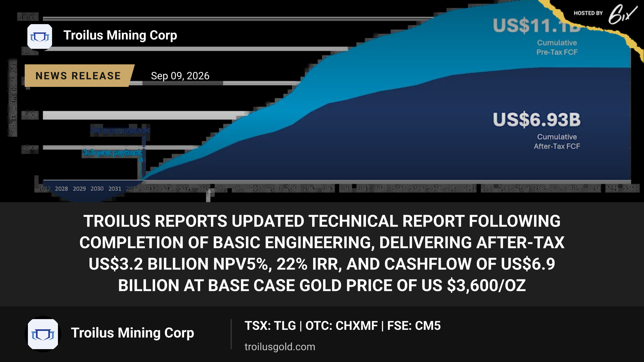Click the 2030 year on chart axis

point(97,189)
